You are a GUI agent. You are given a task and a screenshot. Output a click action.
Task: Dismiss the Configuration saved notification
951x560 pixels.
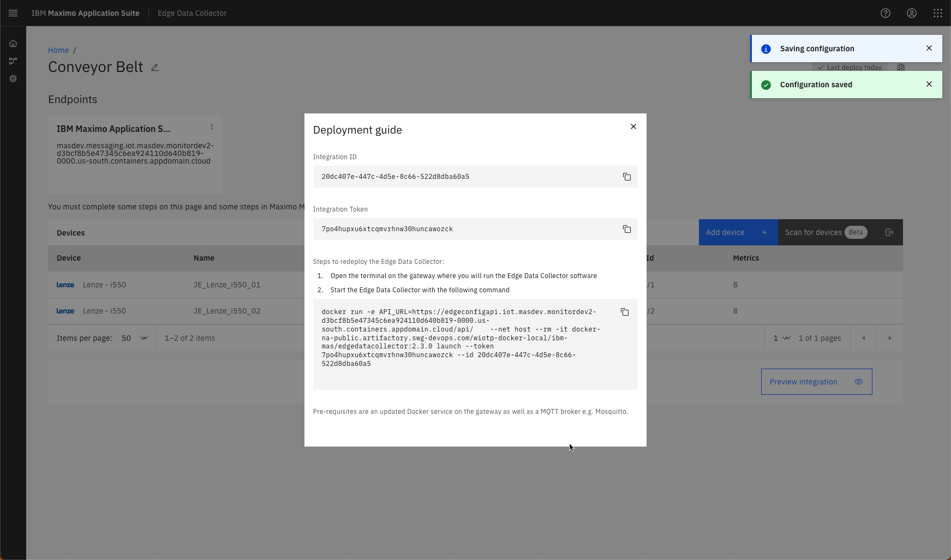(929, 84)
